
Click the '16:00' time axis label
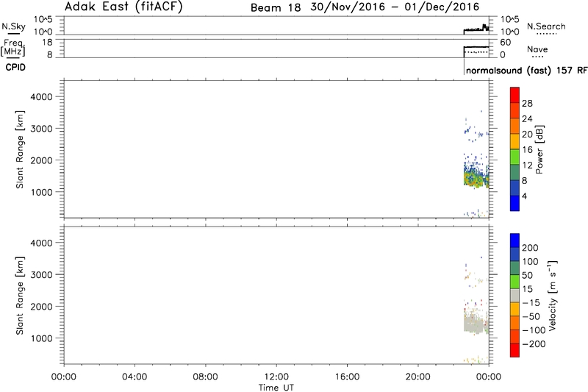coord(347,377)
